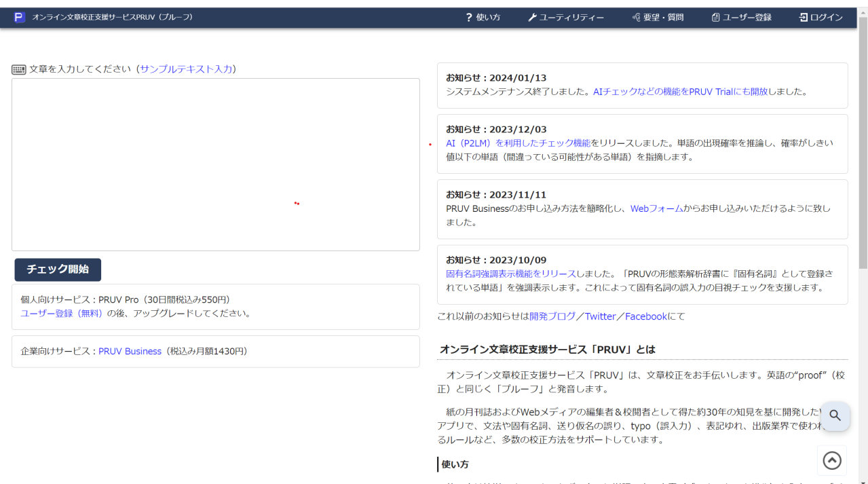
Task: Click the お知らせ：2023/11/11 heading
Action: (496, 195)
